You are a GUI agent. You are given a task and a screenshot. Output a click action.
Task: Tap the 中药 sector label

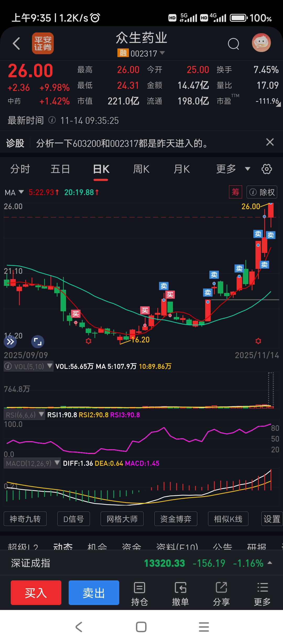(x=14, y=101)
